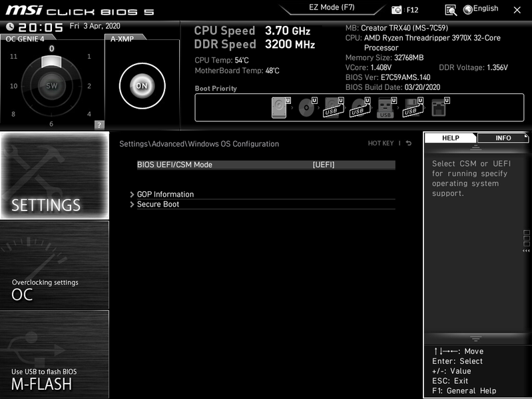Select the network boot device icon
This screenshot has height=399, width=532.
point(440,107)
